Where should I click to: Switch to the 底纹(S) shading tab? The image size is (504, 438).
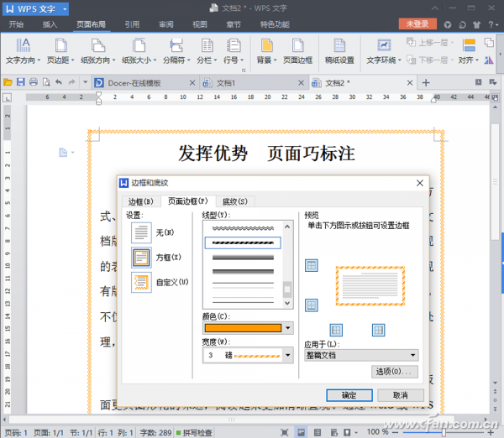click(x=235, y=201)
